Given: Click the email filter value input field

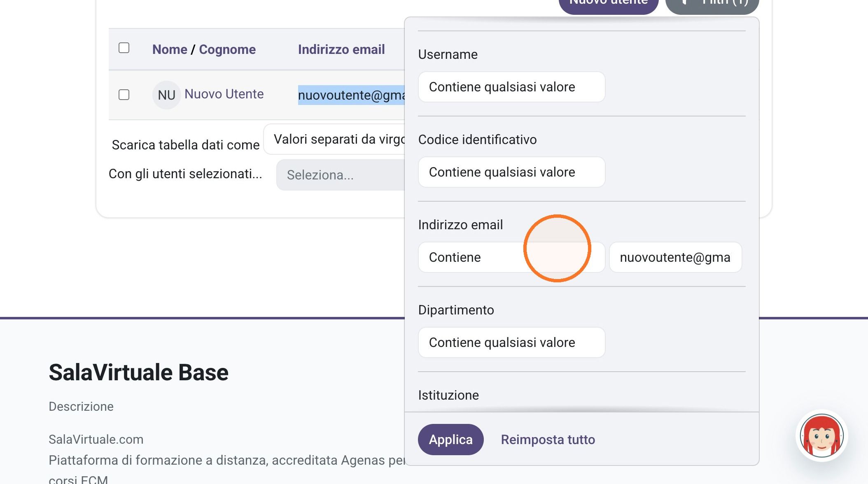Looking at the screenshot, I should (x=675, y=257).
